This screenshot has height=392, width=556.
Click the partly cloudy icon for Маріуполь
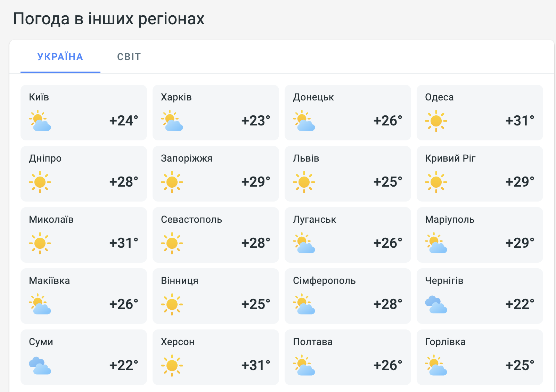point(436,243)
